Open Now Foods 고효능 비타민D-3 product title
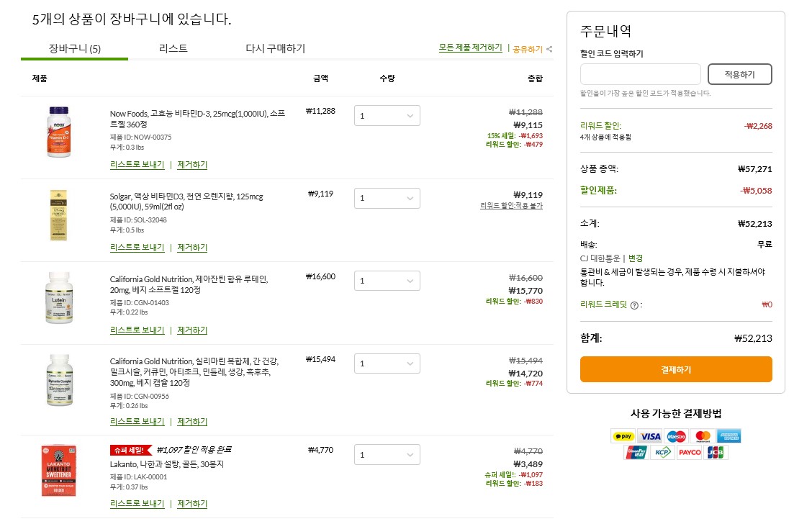The height and width of the screenshot is (524, 812). click(197, 119)
